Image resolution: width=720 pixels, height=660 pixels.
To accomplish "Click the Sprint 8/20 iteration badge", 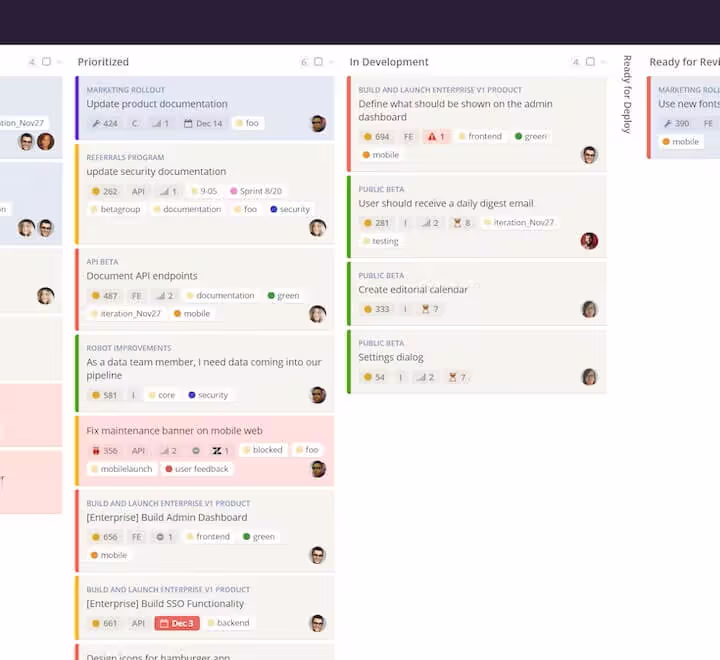I will [256, 191].
